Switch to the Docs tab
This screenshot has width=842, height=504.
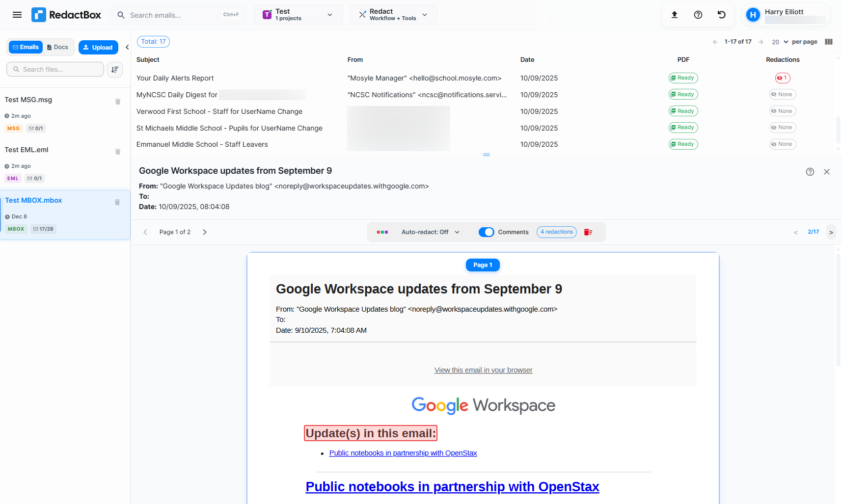coord(58,47)
